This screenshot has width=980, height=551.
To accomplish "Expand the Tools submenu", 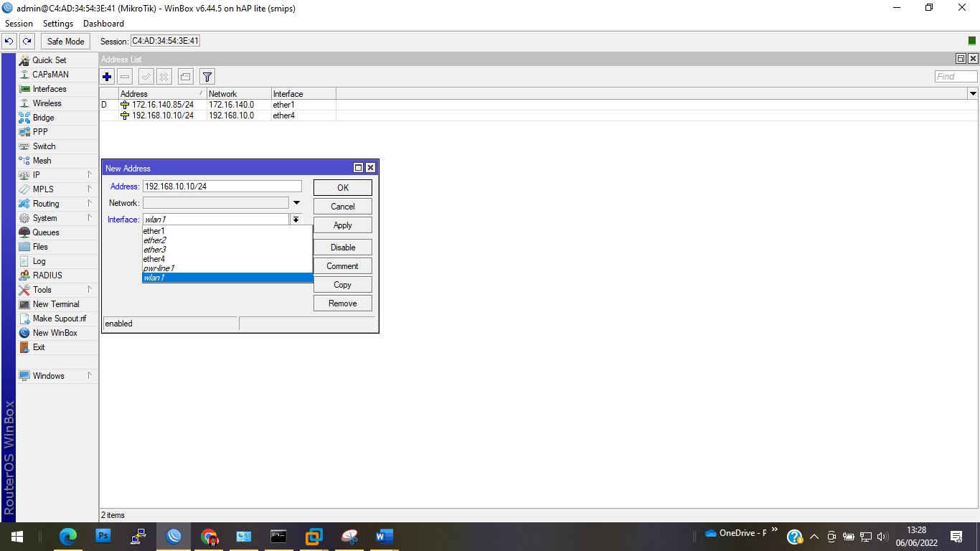I will (x=90, y=290).
